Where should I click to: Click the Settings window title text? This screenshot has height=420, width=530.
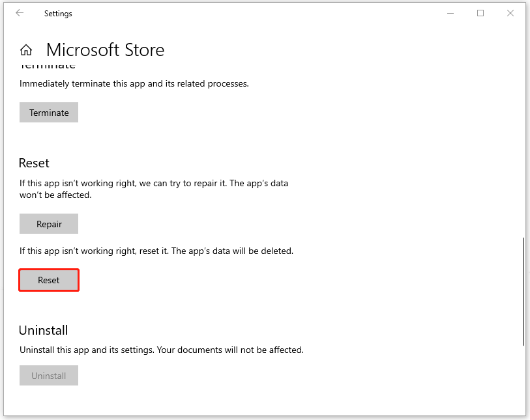pos(58,13)
